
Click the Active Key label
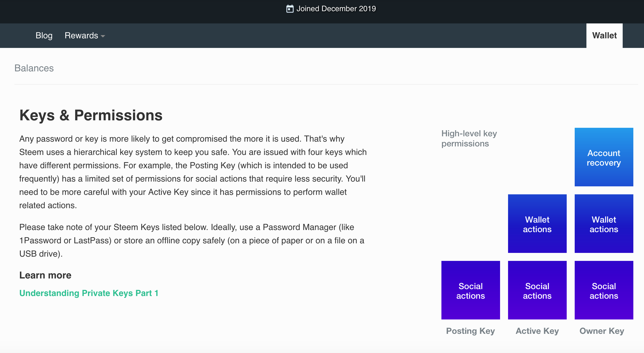[x=537, y=331]
